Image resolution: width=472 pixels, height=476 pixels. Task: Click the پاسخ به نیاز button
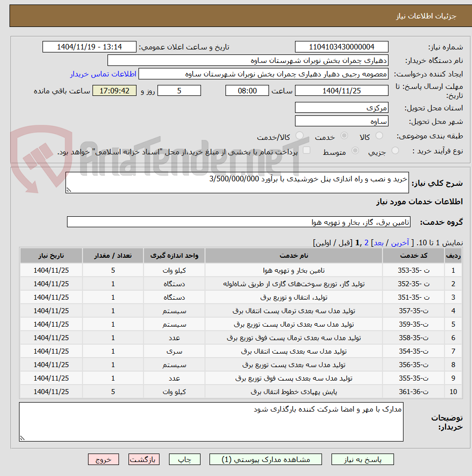(362, 460)
